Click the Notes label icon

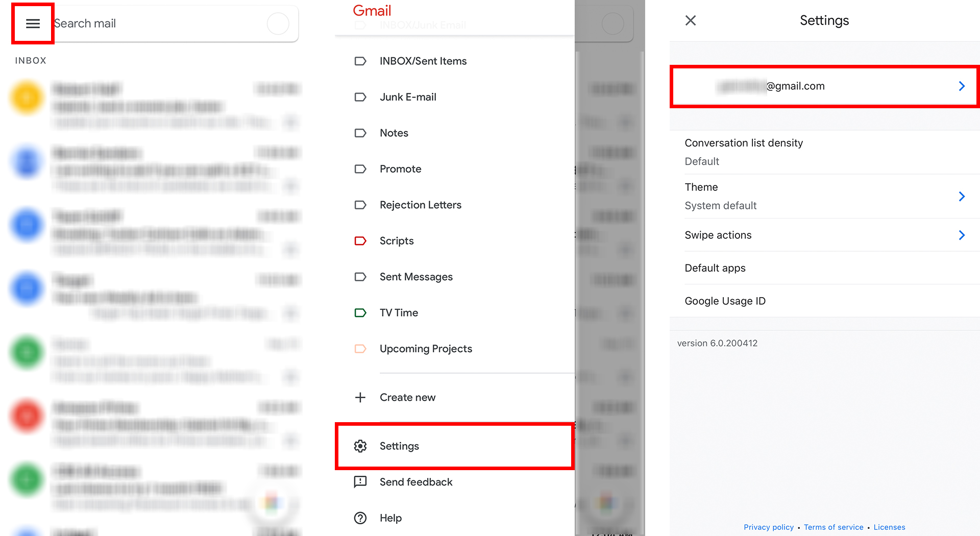(360, 133)
